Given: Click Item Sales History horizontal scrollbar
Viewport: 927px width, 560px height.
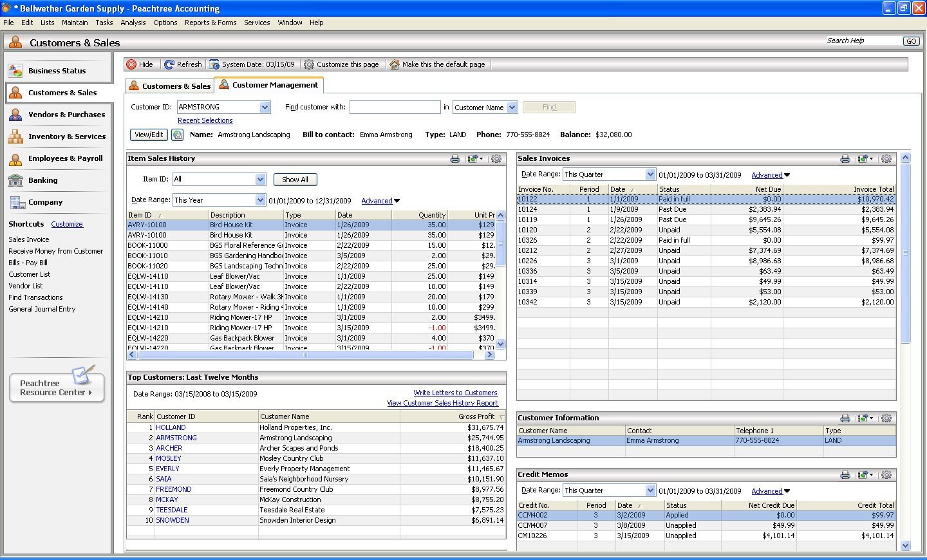Looking at the screenshot, I should click(306, 355).
